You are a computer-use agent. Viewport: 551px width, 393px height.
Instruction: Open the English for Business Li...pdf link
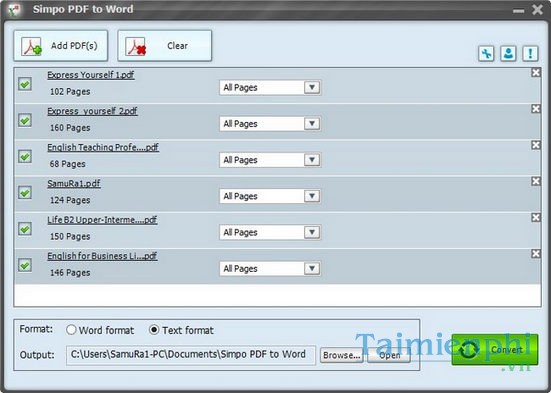tap(102, 256)
